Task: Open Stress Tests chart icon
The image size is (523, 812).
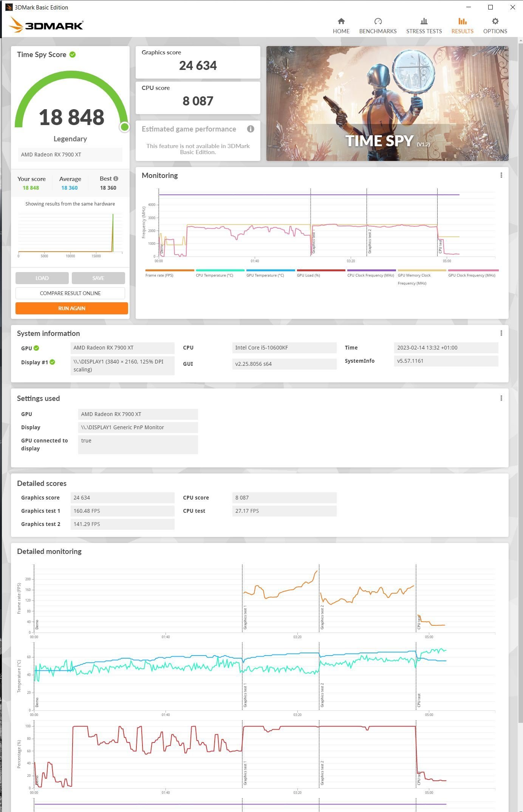Action: pos(424,22)
